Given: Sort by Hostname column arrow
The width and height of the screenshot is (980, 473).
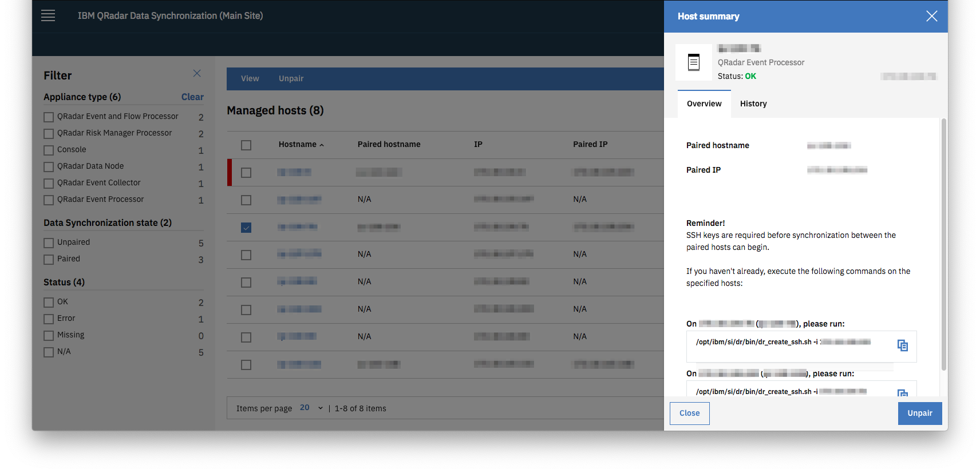Looking at the screenshot, I should (x=322, y=145).
